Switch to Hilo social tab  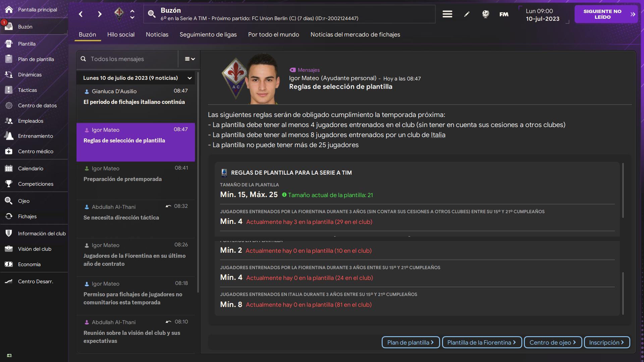(x=121, y=35)
